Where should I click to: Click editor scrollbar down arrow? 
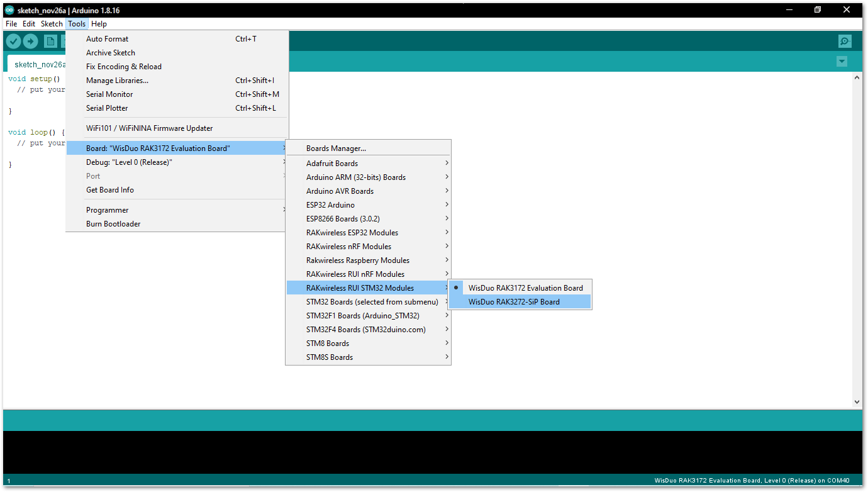click(x=857, y=402)
